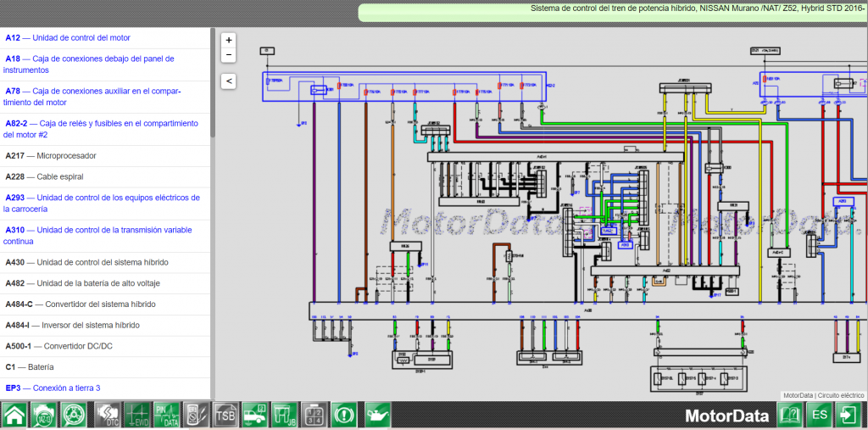
Task: Collapse the component list panel arrow
Action: (229, 81)
